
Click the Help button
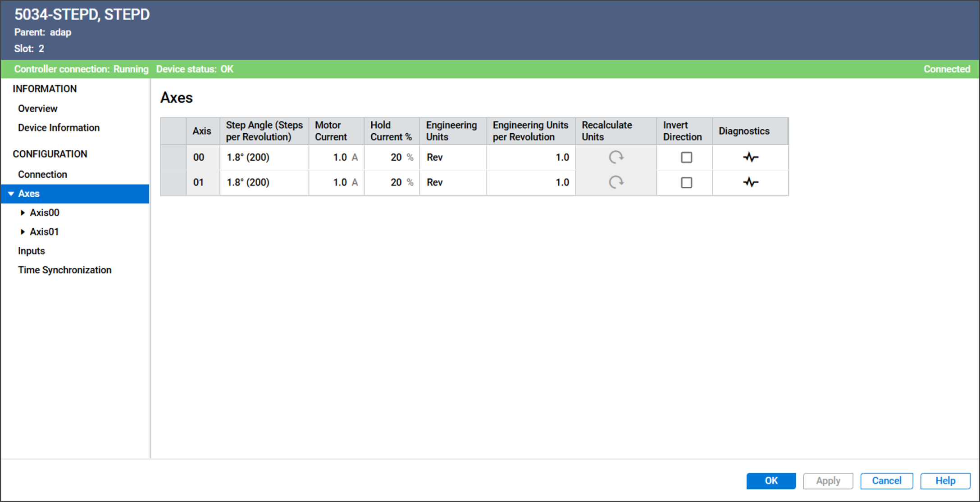(945, 481)
